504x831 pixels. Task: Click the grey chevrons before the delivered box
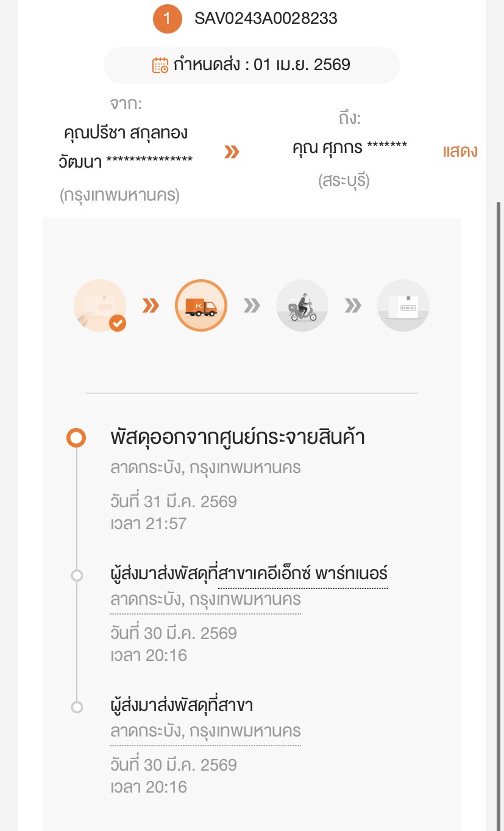point(353,305)
